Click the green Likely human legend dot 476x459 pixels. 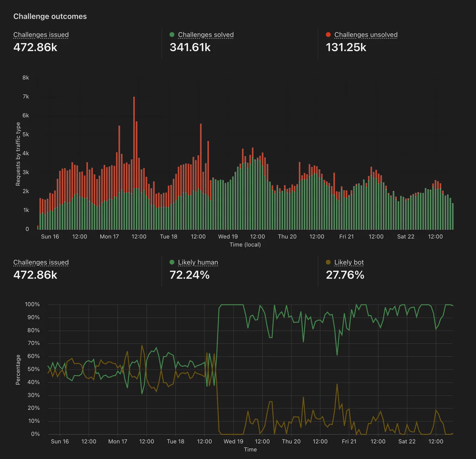tap(172, 262)
